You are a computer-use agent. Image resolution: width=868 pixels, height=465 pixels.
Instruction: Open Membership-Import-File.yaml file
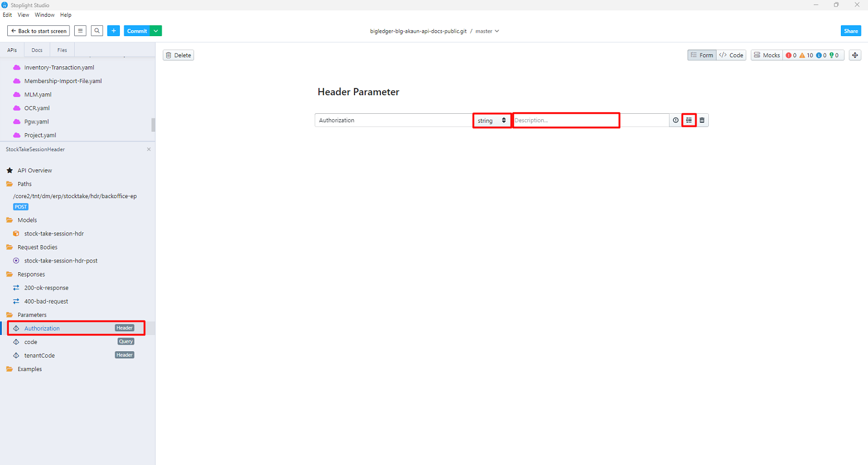pyautogui.click(x=63, y=81)
